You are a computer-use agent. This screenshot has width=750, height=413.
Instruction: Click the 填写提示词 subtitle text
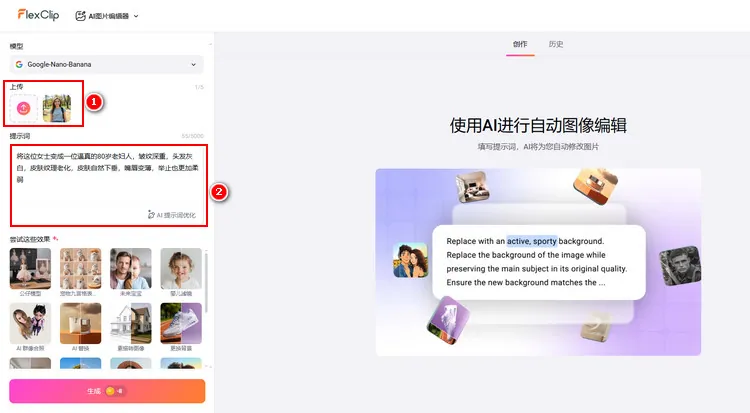point(538,146)
